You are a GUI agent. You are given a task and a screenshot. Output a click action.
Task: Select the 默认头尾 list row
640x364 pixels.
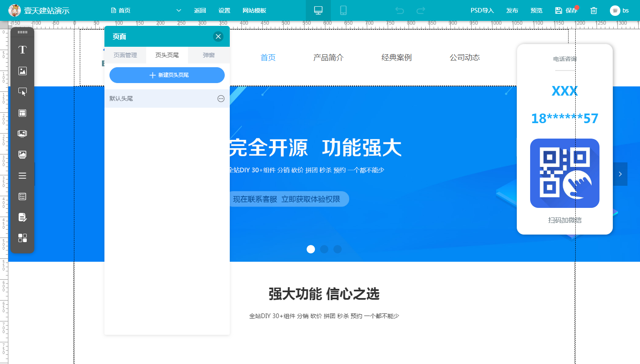pos(167,99)
